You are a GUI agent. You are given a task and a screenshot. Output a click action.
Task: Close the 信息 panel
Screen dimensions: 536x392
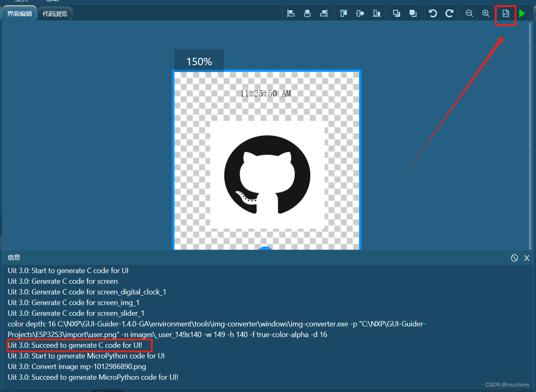pos(527,258)
